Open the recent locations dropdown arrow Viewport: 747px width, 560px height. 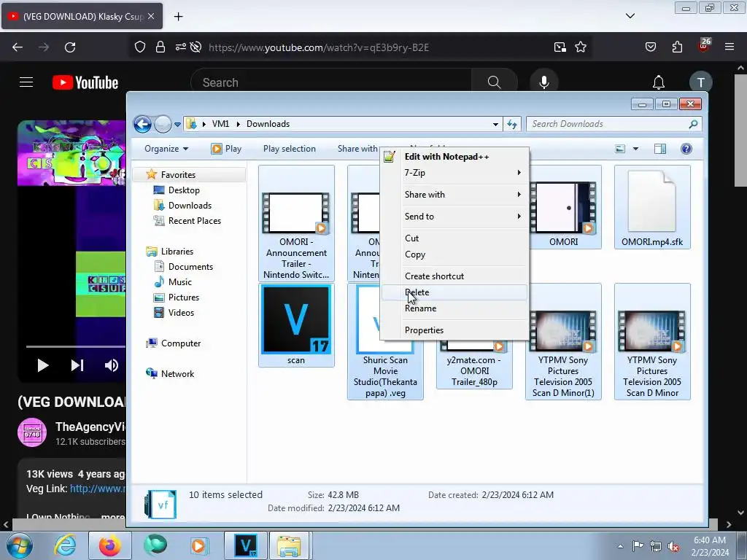(177, 125)
